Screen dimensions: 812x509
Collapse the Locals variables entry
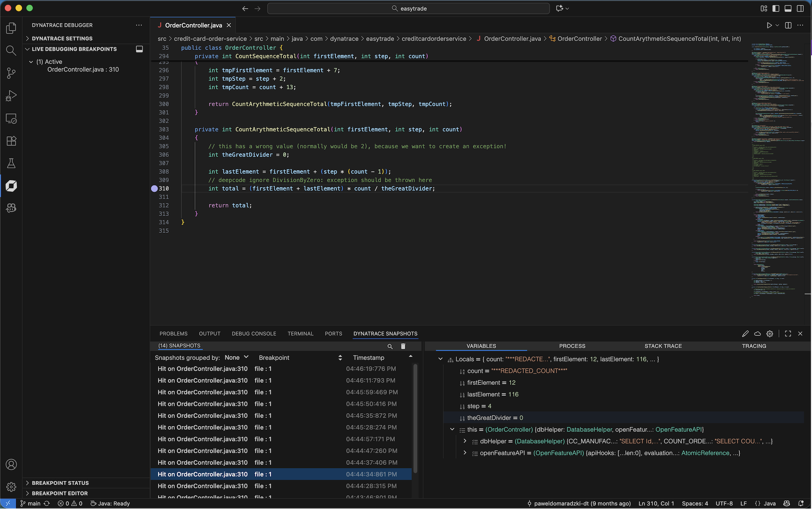(x=440, y=359)
